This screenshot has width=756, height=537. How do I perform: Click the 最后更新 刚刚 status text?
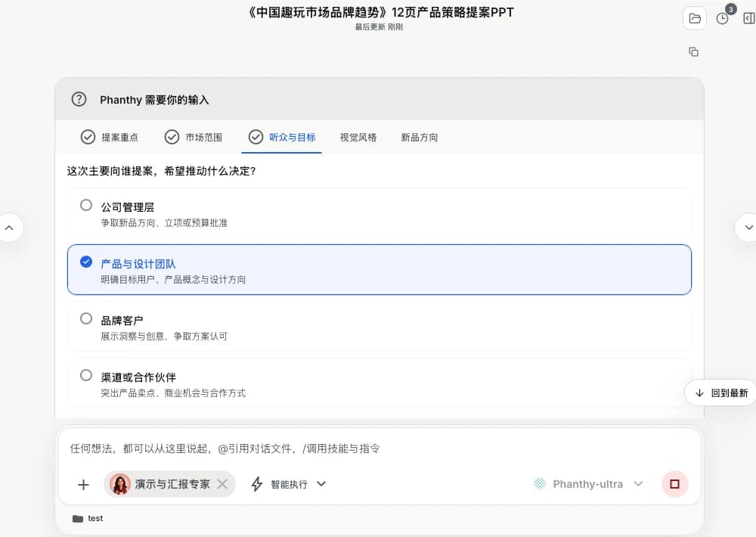pyautogui.click(x=379, y=27)
